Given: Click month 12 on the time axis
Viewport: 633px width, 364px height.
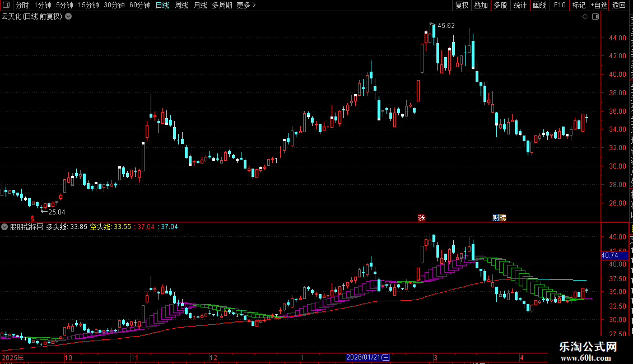Looking at the screenshot, I should point(213,357).
